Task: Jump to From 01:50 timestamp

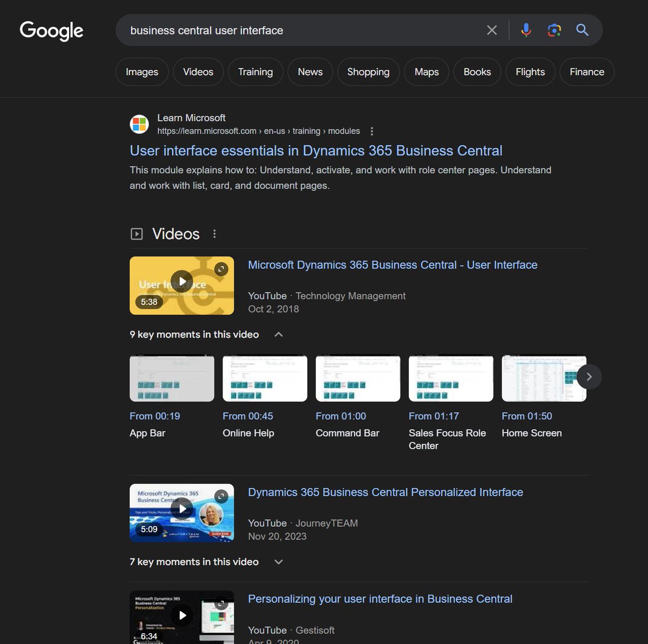Action: coord(527,416)
